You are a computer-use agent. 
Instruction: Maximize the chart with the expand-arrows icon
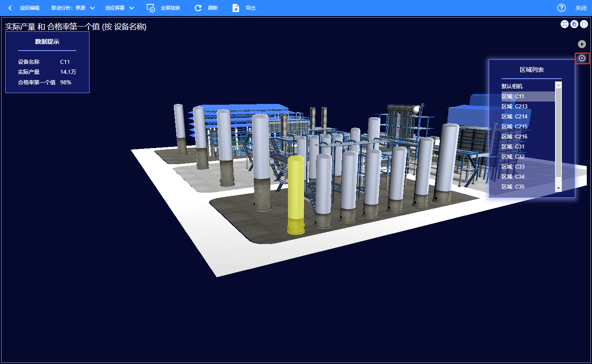coord(565,24)
